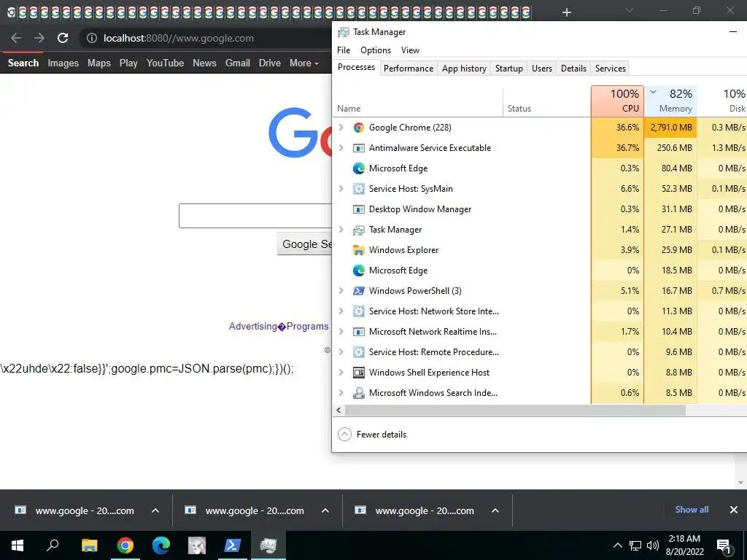Image resolution: width=747 pixels, height=560 pixels.
Task: Expand Microsoft Windows Search Indexer row
Action: click(341, 393)
